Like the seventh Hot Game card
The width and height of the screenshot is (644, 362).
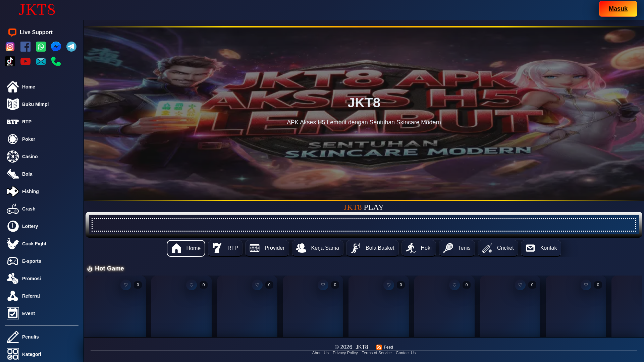click(520, 285)
